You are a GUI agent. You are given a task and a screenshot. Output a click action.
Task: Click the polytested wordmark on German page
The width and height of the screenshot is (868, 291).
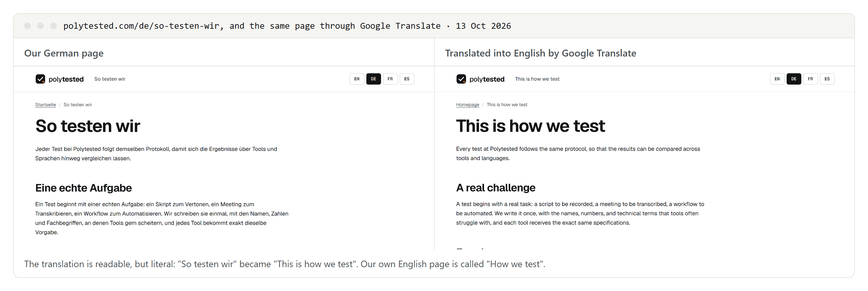(x=66, y=79)
